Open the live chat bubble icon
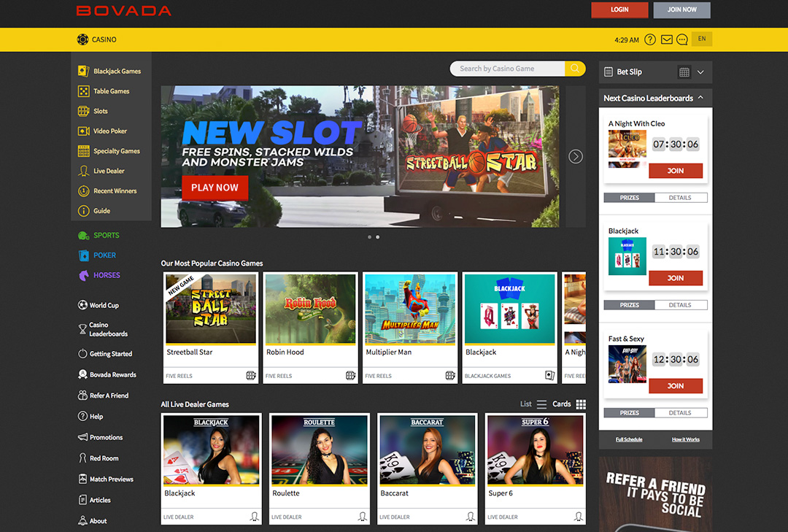 [x=682, y=39]
